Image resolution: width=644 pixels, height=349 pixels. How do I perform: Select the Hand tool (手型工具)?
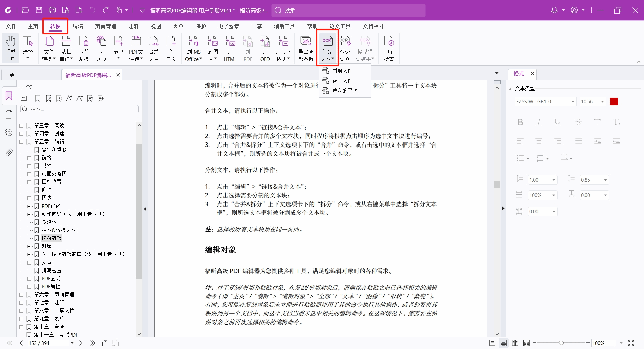[10, 48]
